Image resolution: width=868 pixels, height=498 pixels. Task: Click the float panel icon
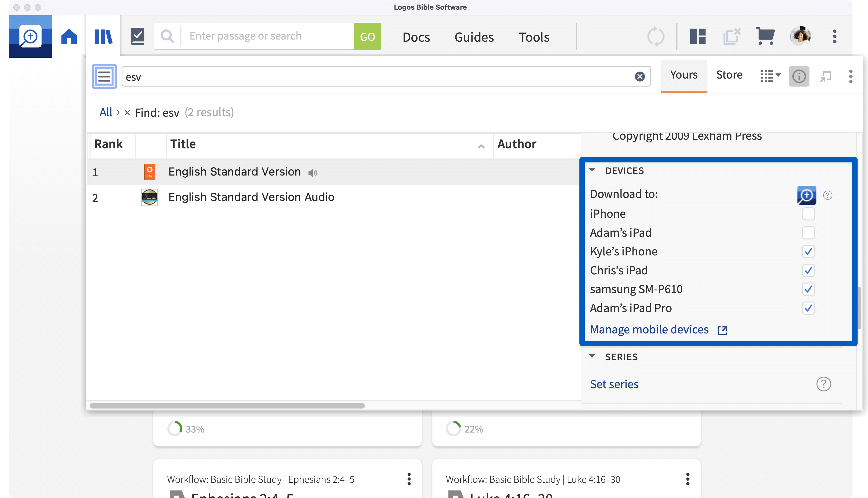(826, 76)
